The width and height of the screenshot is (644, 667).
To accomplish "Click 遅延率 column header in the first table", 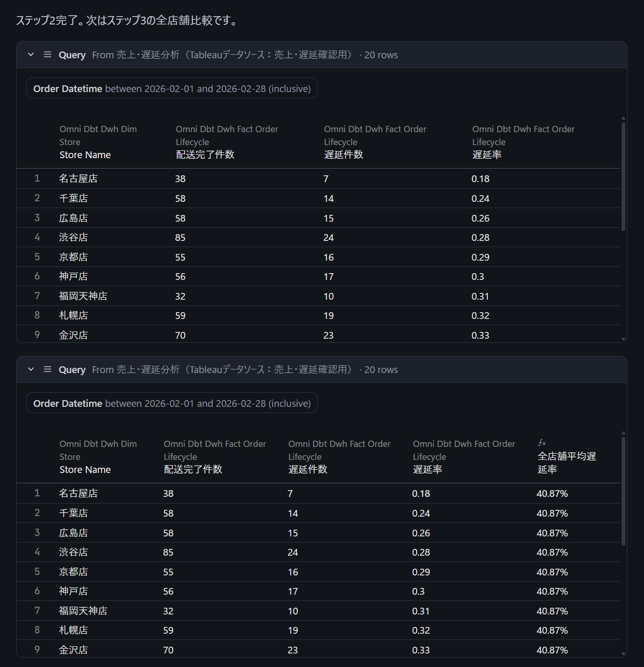I will click(x=486, y=155).
